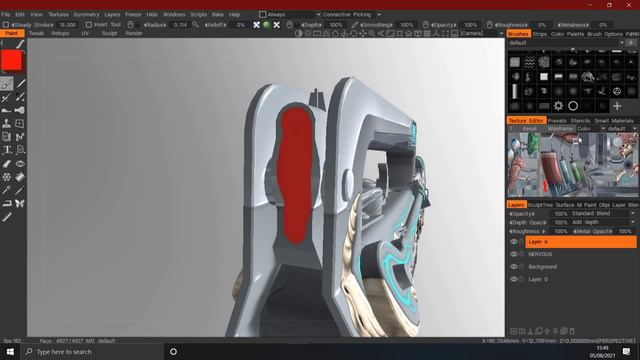Open the Bake menu
Image resolution: width=640 pixels, height=360 pixels.
(x=218, y=15)
